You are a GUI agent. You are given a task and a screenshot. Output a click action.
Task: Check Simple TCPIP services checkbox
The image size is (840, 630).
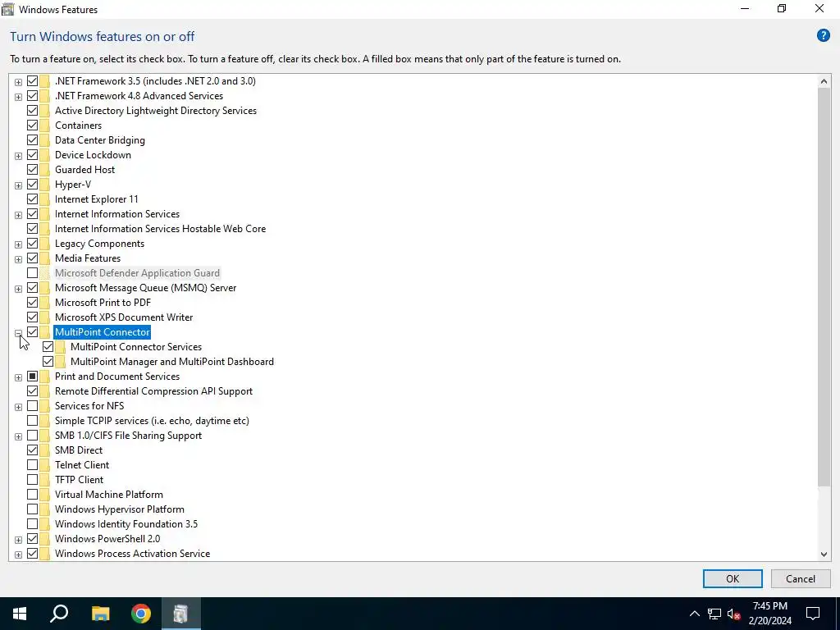tap(32, 421)
